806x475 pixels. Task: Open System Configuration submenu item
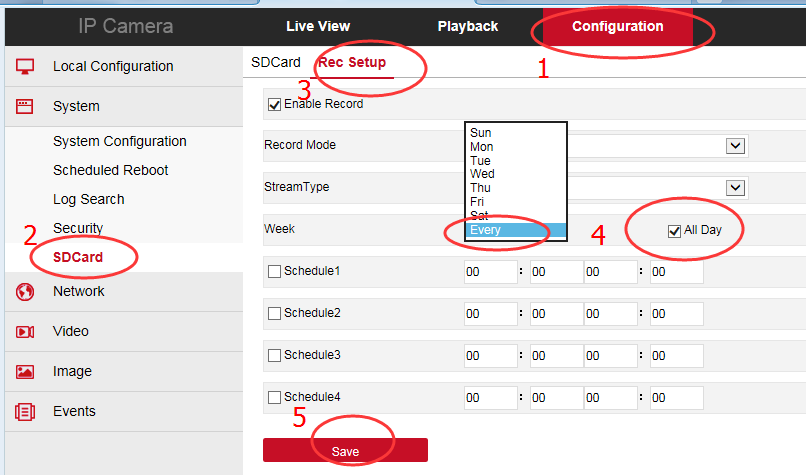coord(120,141)
